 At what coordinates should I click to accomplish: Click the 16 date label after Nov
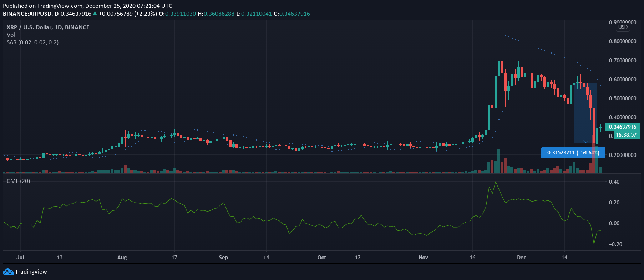(x=472, y=258)
